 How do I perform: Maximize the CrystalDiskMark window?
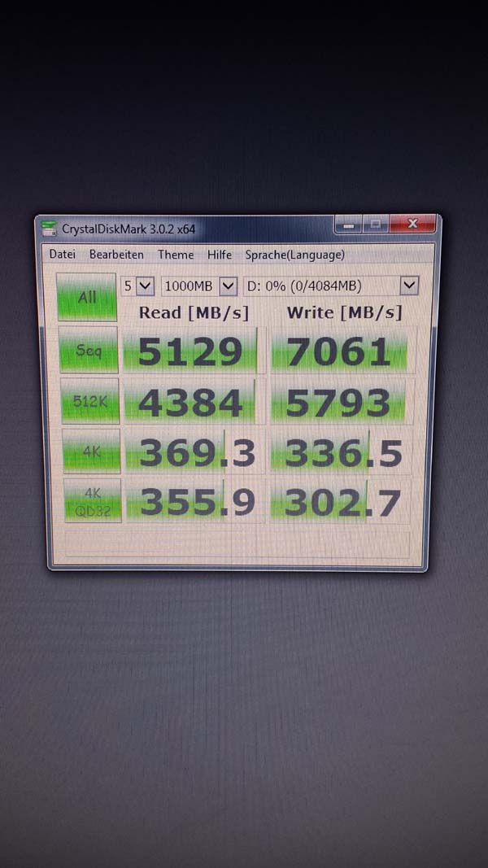click(x=376, y=225)
